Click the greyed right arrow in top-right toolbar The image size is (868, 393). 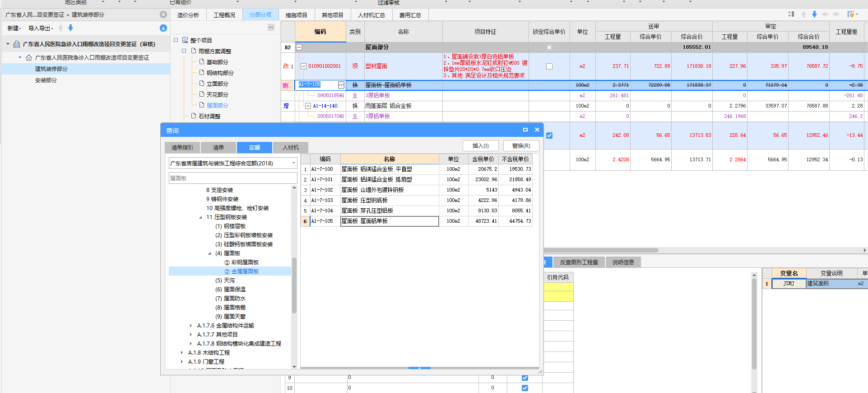pos(836,14)
